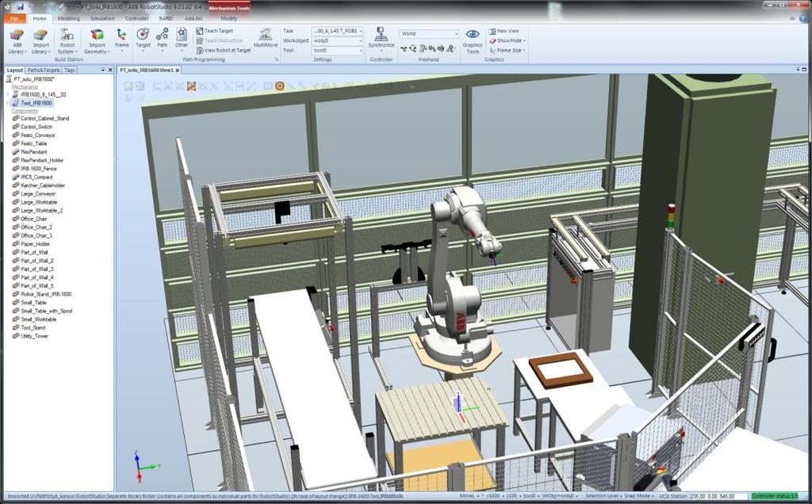Image resolution: width=812 pixels, height=504 pixels.
Task: Click the Teach Target button
Action: point(214,31)
